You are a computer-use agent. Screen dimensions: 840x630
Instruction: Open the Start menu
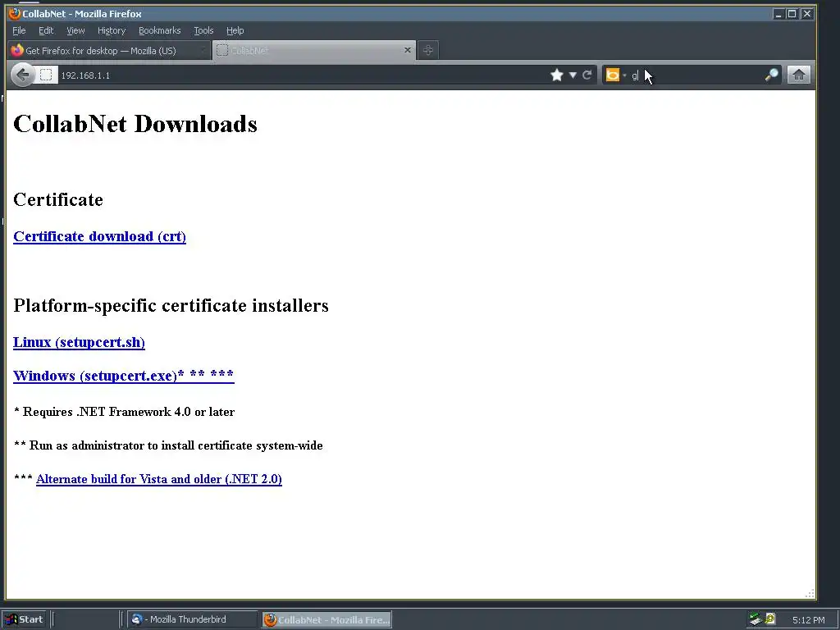point(23,619)
